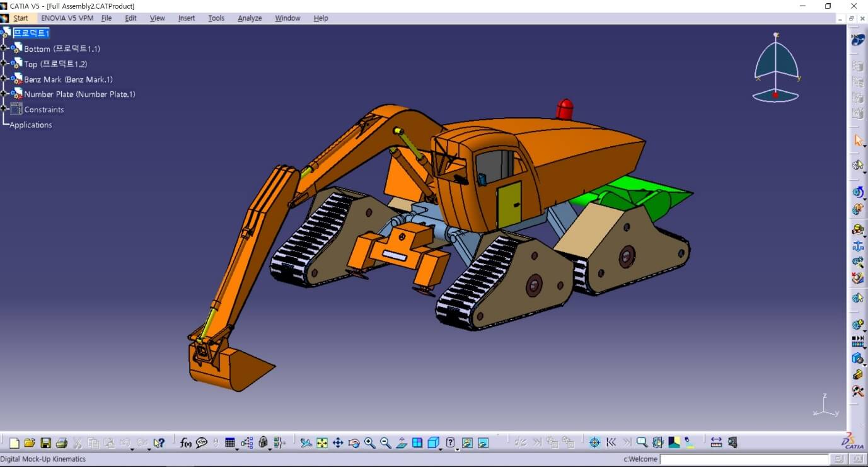Expand the Bottom (프로덕트1.1) tree node

click(x=4, y=49)
